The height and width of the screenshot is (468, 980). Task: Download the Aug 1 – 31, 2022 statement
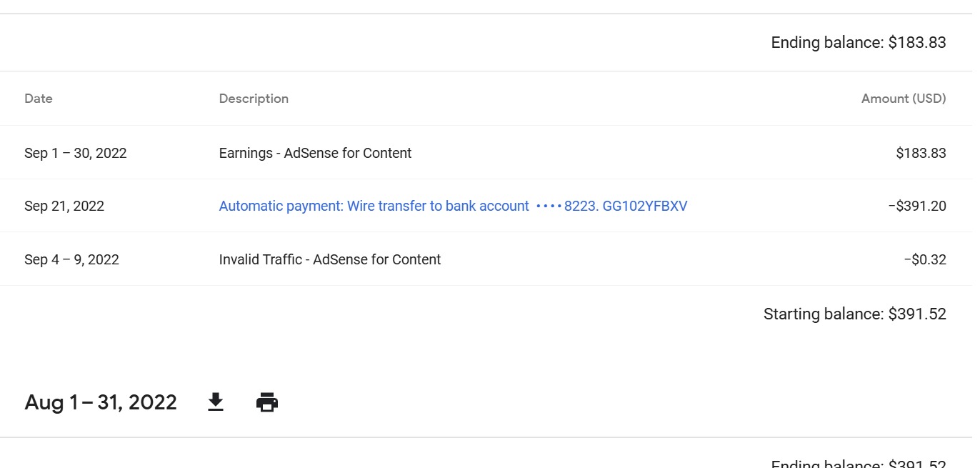click(x=216, y=402)
